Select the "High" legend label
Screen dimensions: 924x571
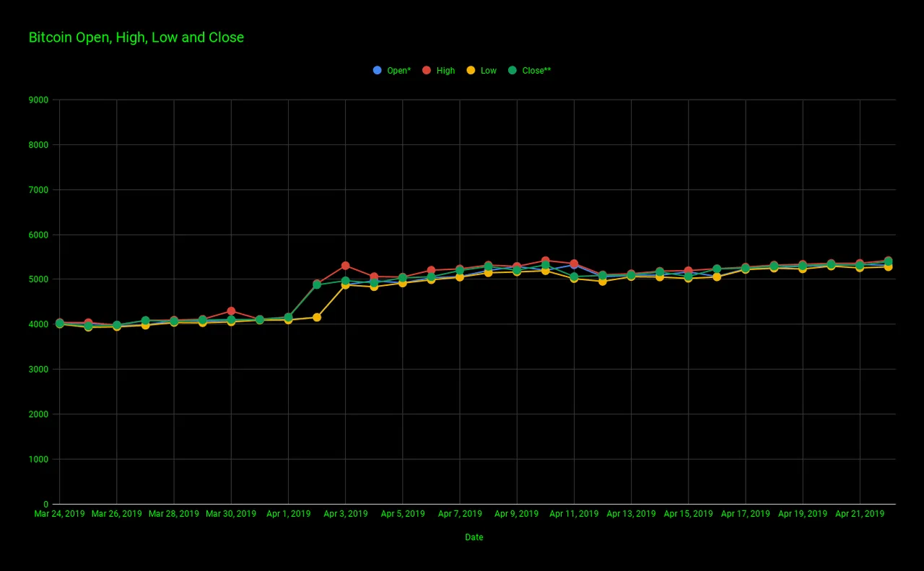click(x=445, y=71)
